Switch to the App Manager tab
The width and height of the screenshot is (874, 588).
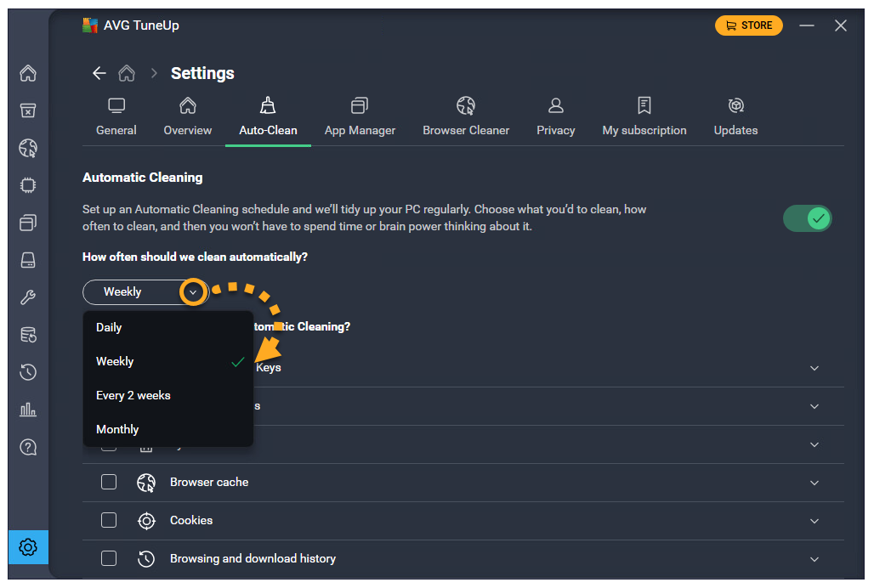click(x=360, y=117)
